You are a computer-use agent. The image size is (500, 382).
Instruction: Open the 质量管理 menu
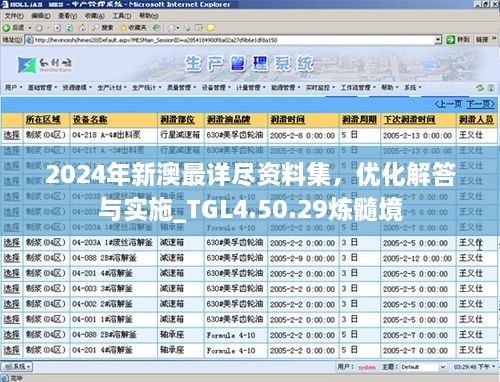click(x=181, y=87)
